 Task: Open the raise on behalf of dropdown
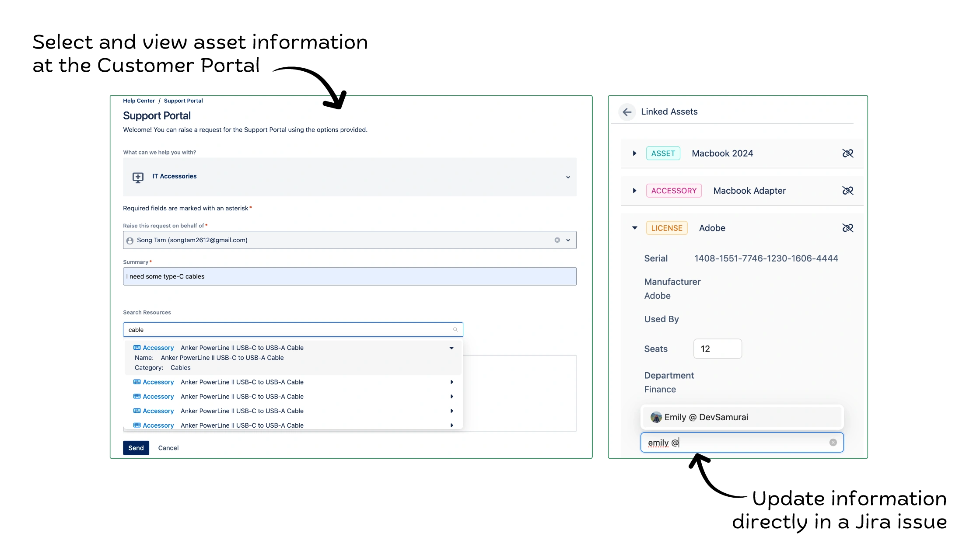568,240
